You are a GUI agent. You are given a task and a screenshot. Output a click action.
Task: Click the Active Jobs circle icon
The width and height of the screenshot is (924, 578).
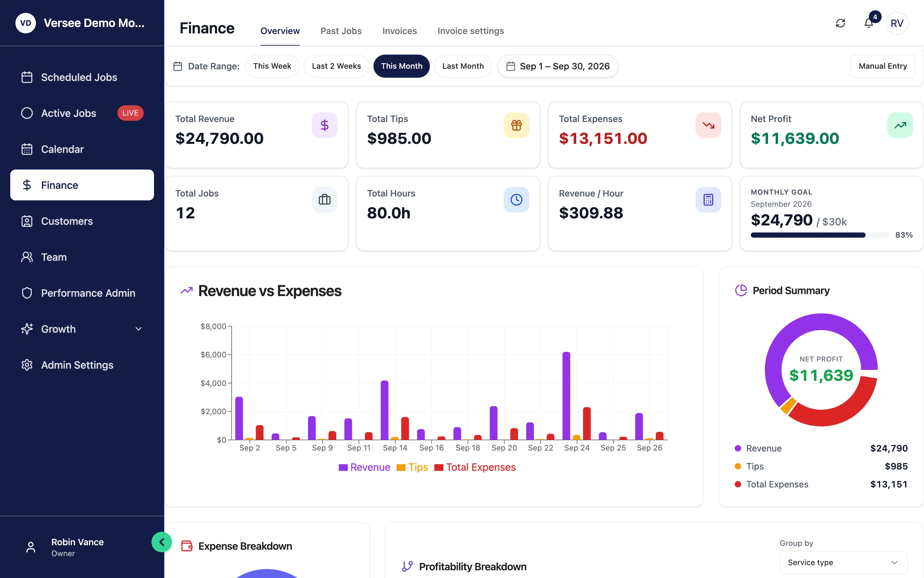27,113
